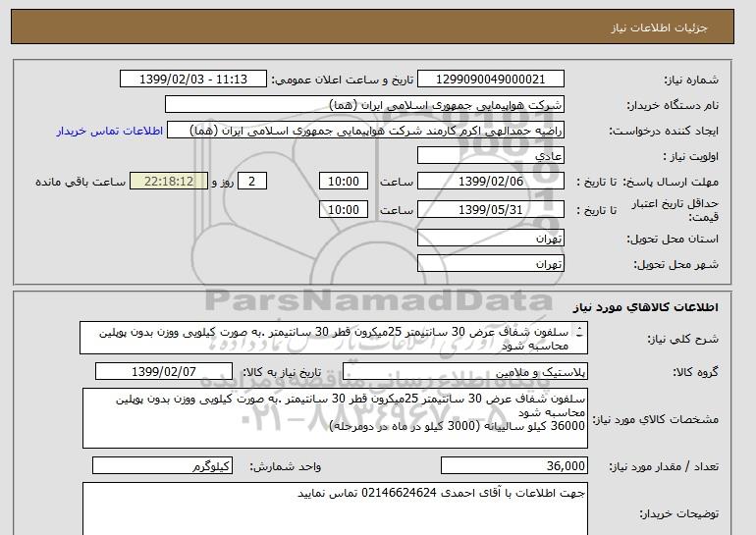The height and width of the screenshot is (535, 756).
Task: Click the buyer organization name field
Action: (364, 105)
